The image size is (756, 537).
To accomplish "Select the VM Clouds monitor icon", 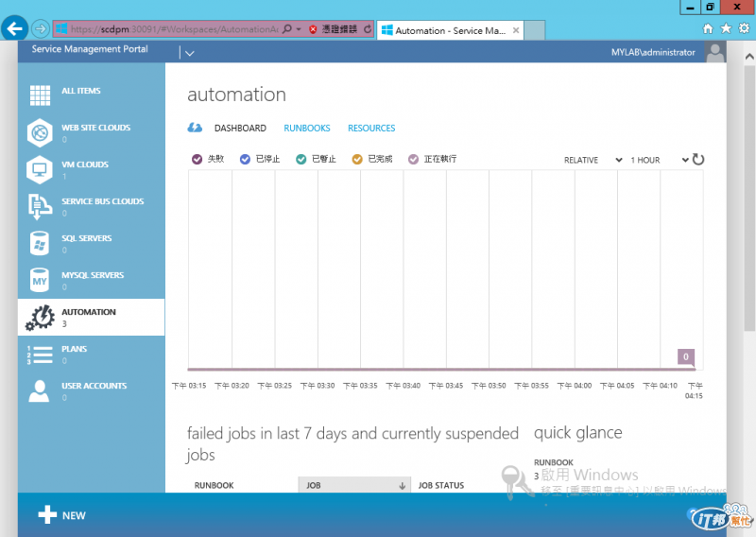I will click(x=40, y=169).
